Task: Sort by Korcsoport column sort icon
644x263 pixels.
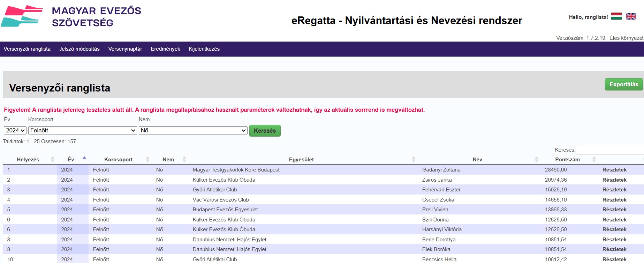Action: pos(147,159)
